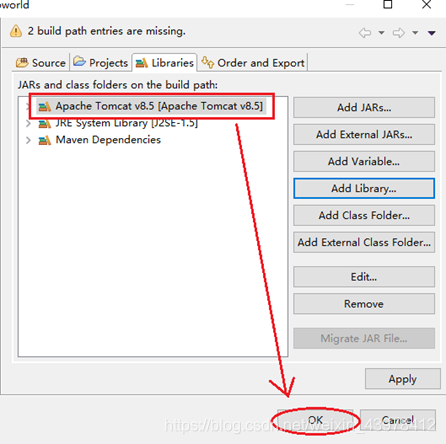The image size is (446, 444).
Task: Open the Add Library... dialog
Action: 364,189
